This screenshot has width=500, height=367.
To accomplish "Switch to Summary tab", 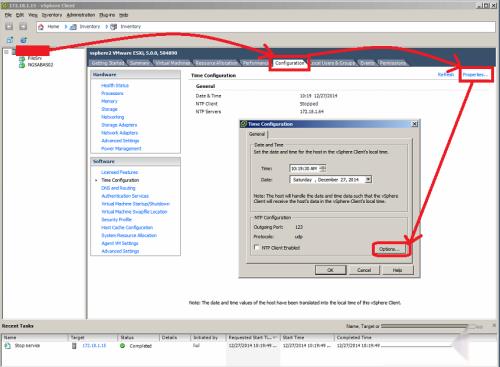I will pos(139,63).
